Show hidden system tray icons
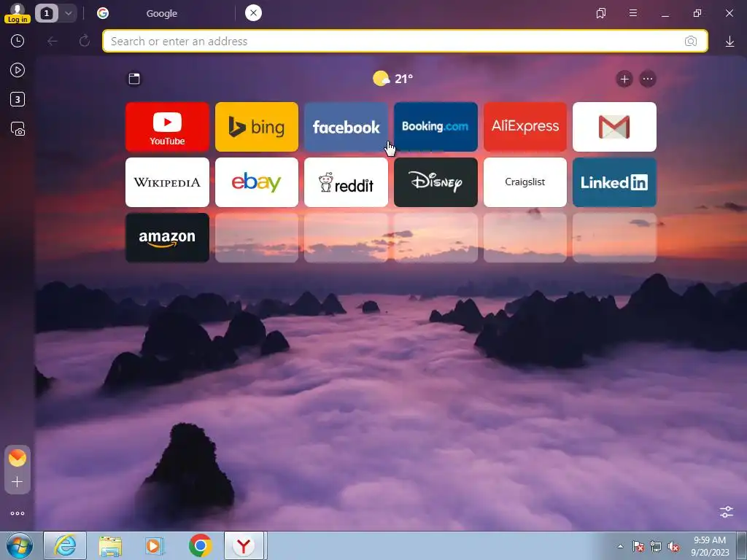Viewport: 747px width, 560px height. point(620,546)
